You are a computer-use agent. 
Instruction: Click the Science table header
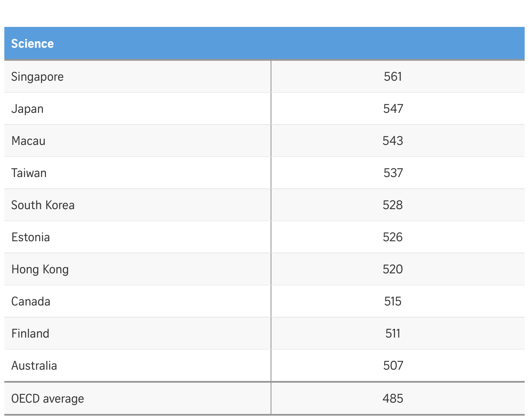pos(33,43)
